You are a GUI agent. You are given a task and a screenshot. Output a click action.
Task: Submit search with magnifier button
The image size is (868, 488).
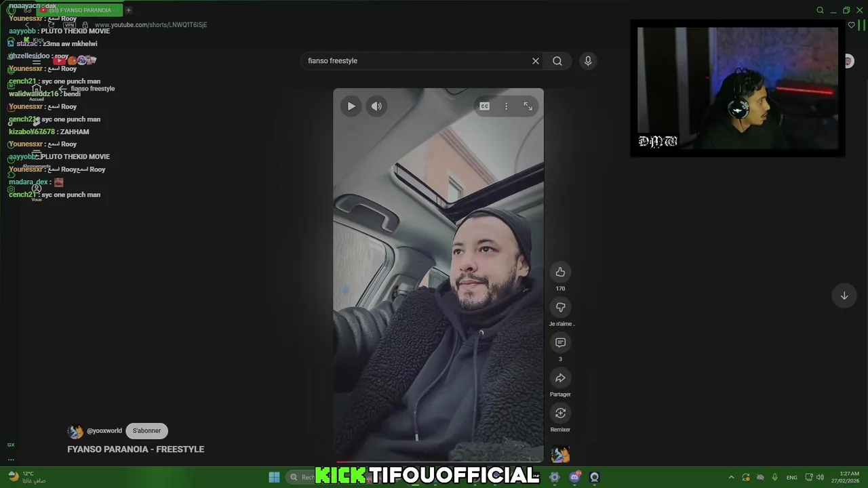coord(557,61)
